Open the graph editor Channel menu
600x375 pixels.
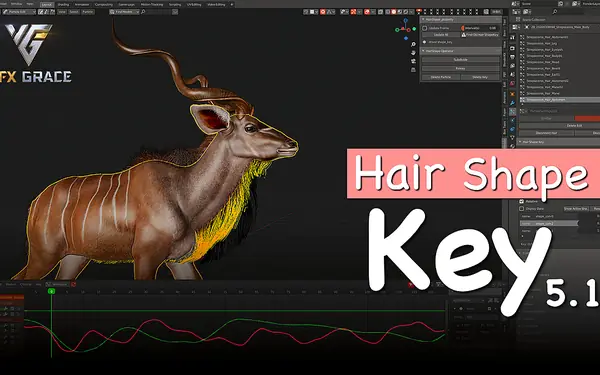pos(26,284)
